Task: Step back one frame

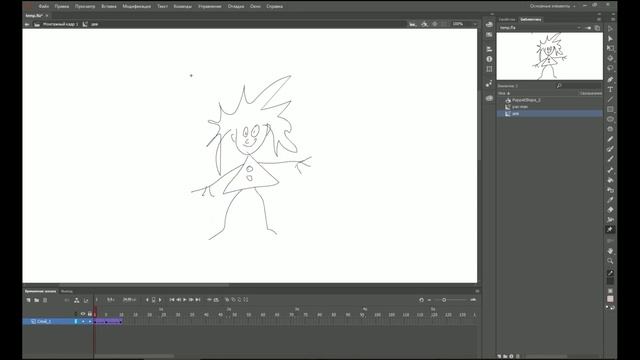Action: click(x=178, y=300)
